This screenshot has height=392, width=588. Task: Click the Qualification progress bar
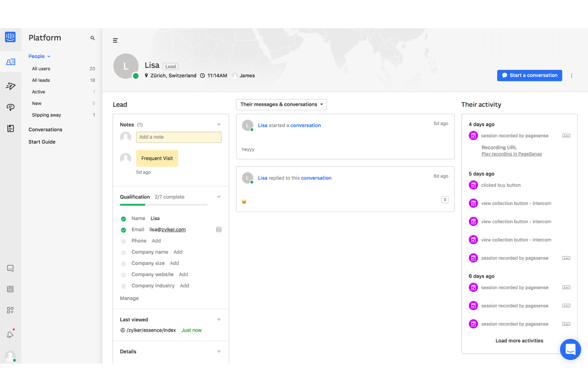click(163, 205)
